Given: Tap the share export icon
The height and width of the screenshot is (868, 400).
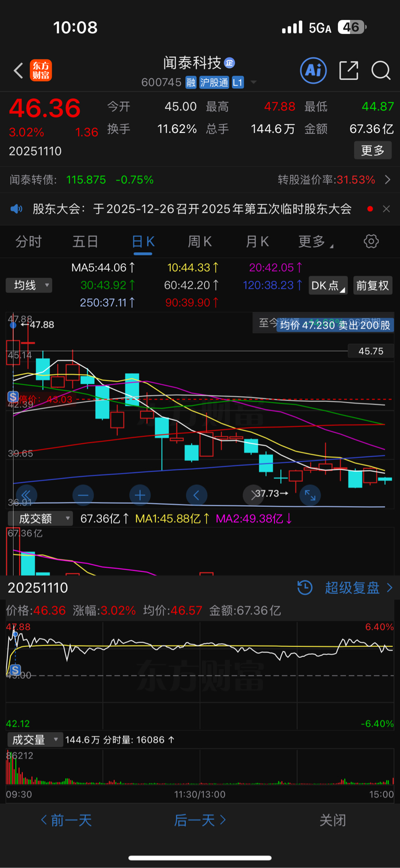Looking at the screenshot, I should pyautogui.click(x=348, y=70).
